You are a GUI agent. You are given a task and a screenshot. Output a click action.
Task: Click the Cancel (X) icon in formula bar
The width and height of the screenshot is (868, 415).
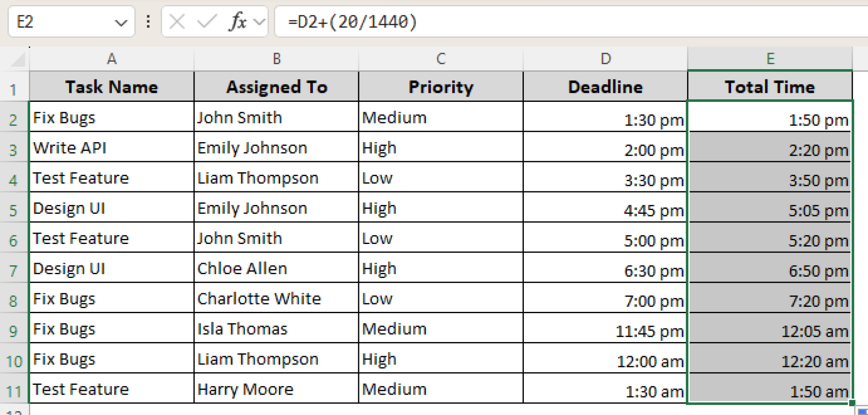click(x=178, y=21)
